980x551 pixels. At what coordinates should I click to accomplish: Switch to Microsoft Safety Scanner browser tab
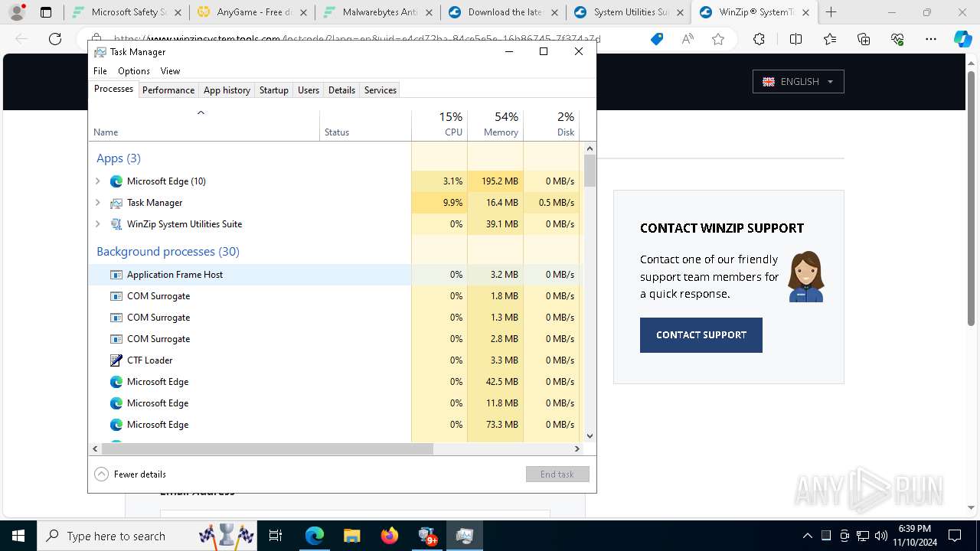click(x=126, y=12)
